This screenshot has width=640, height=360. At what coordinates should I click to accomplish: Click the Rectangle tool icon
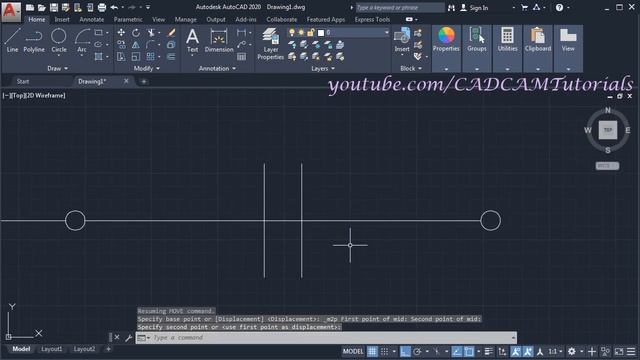pyautogui.click(x=99, y=33)
